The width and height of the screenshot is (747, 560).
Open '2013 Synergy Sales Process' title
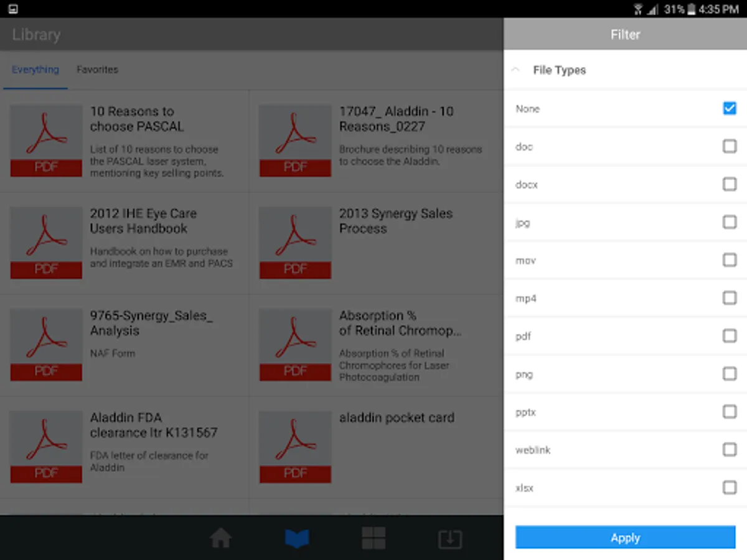click(x=395, y=221)
